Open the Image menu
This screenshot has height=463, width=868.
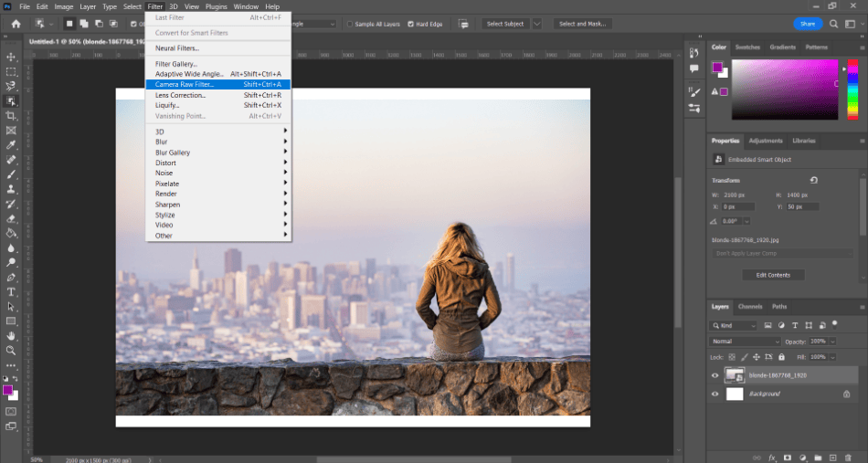tap(64, 6)
